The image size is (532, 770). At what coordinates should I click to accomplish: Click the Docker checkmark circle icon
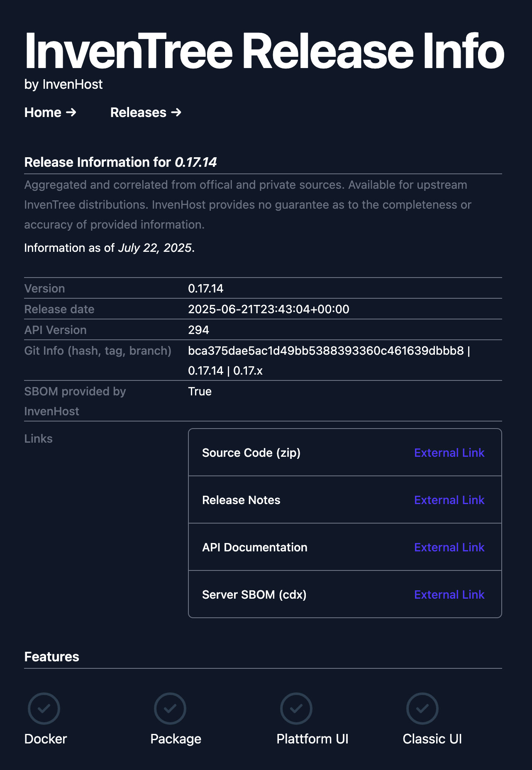click(x=44, y=709)
